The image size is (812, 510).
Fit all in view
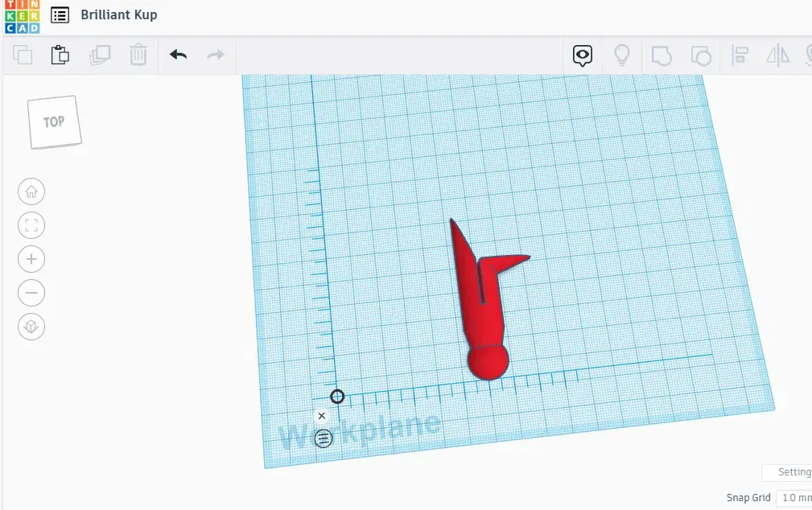(31, 225)
